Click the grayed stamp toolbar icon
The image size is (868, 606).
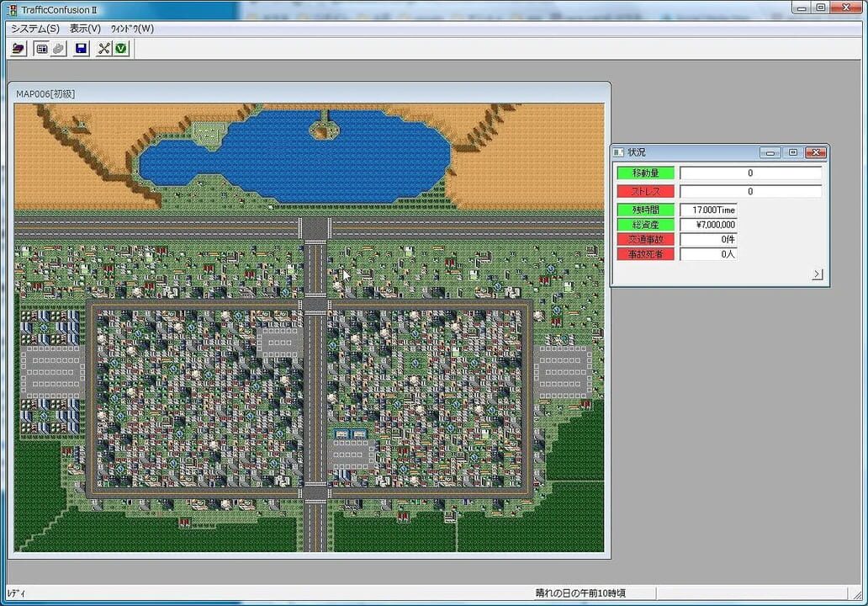coord(58,48)
